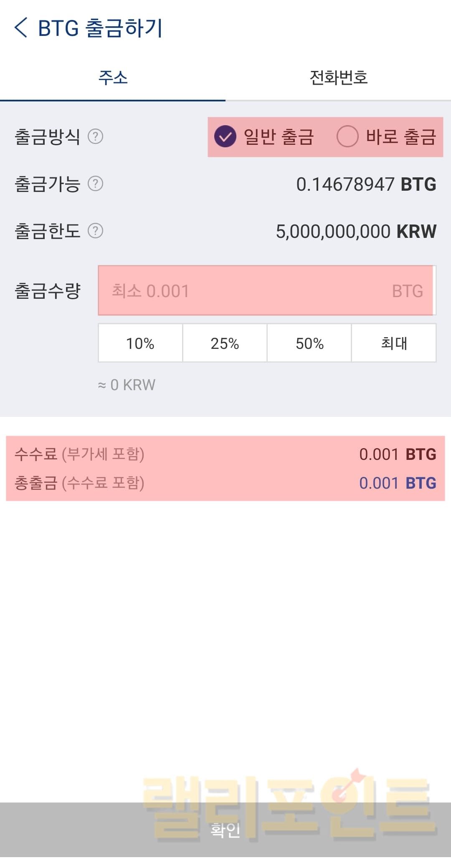This screenshot has width=451, height=868.
Task: Select the 일반 출금 radio option
Action: coord(225,136)
